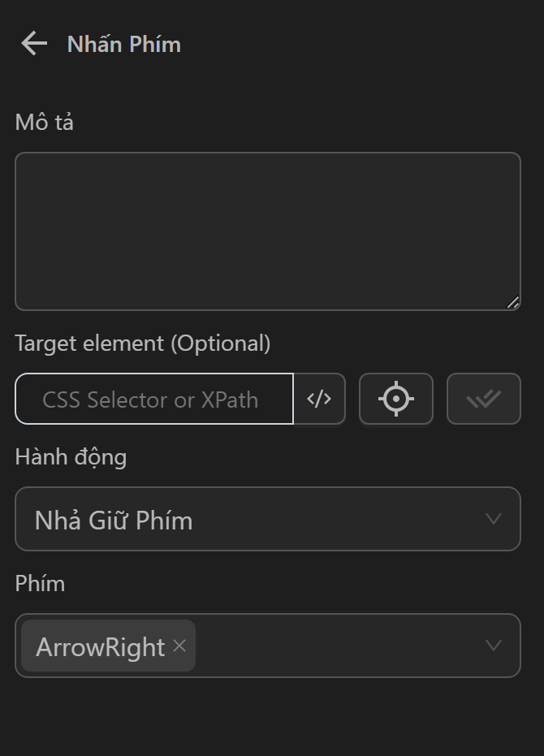Viewport: 544px width, 756px height.
Task: Open the code editor for selector
Action: point(319,399)
